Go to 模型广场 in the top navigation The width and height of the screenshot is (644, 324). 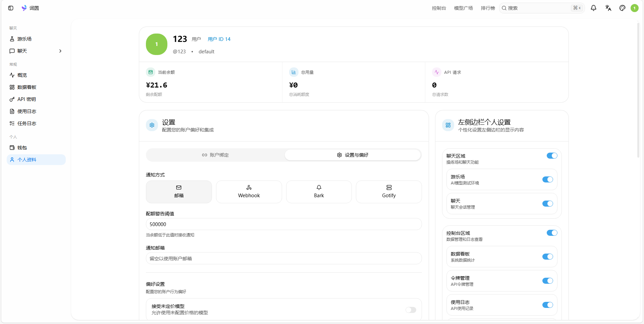463,8
